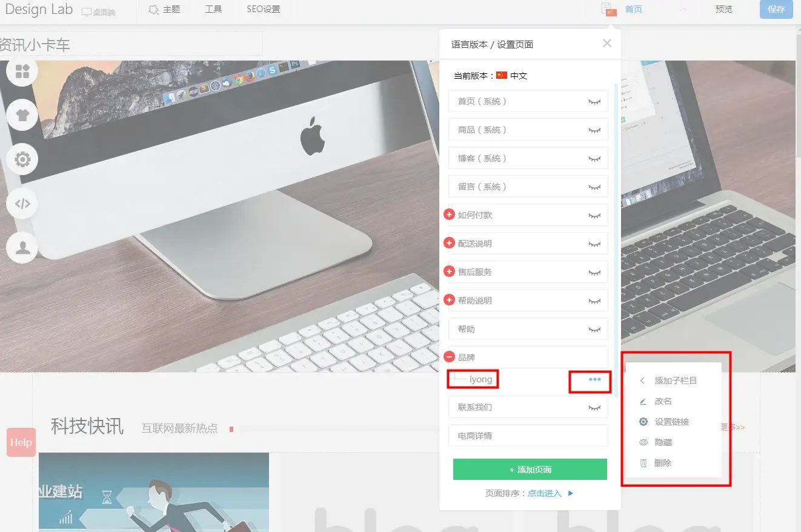Click the green 添加页面 button
This screenshot has width=801, height=532.
coord(530,470)
